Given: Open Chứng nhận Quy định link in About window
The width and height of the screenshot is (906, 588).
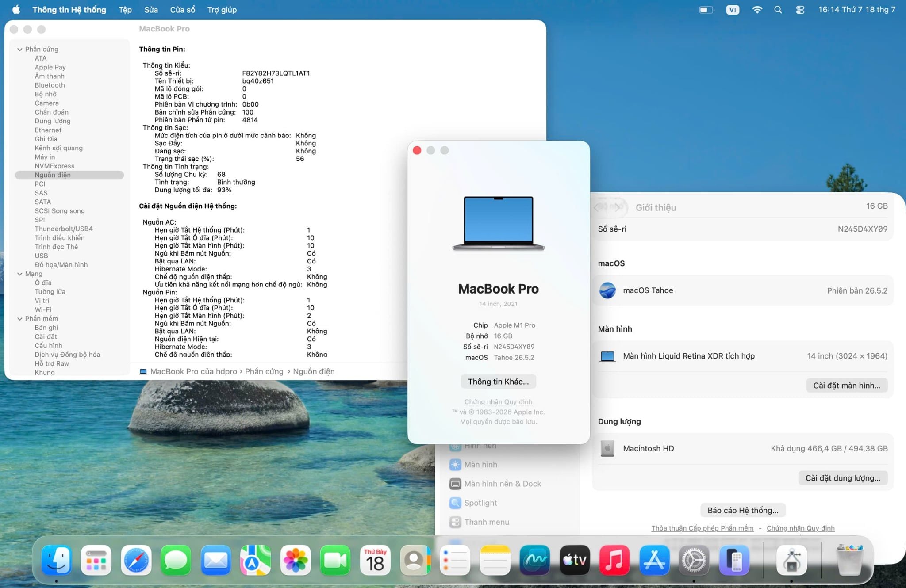Looking at the screenshot, I should 498,402.
